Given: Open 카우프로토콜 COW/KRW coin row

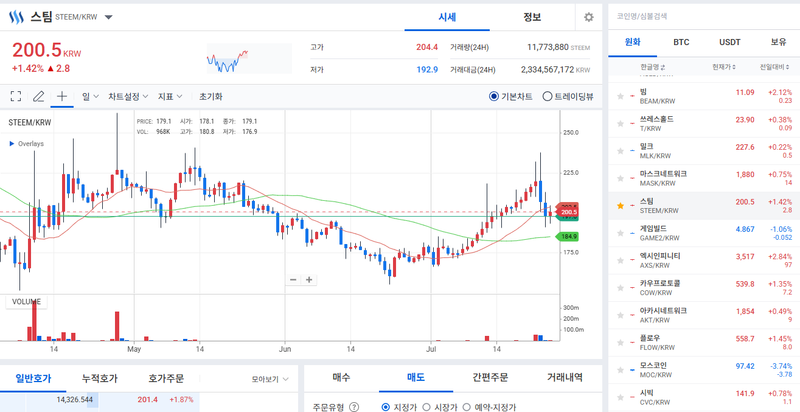Looking at the screenshot, I should click(x=704, y=288).
